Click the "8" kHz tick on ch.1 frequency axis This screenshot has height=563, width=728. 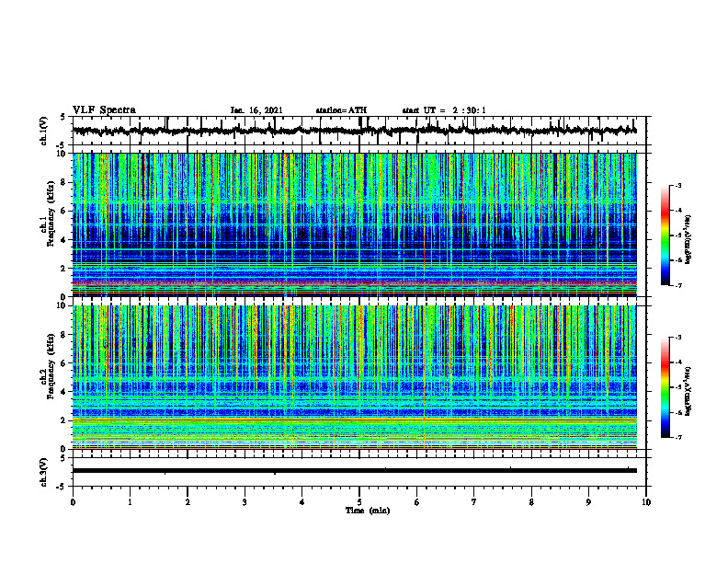(x=64, y=182)
